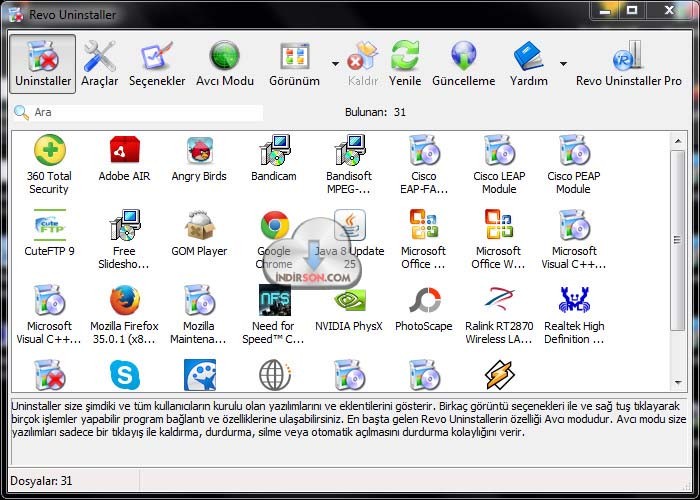The width and height of the screenshot is (700, 500).
Task: Select Adobe AIR program
Action: [124, 158]
